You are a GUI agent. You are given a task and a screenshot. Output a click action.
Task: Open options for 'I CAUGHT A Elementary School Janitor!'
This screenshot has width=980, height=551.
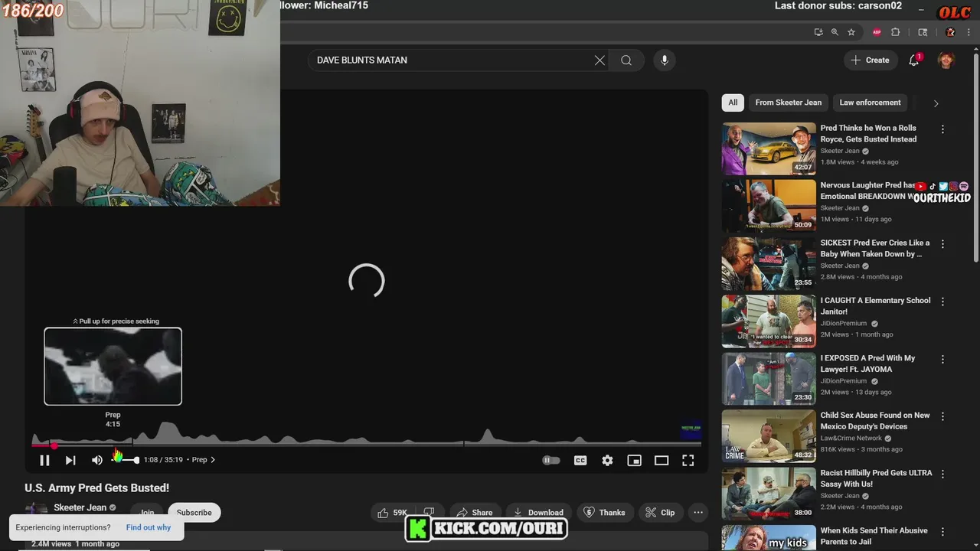[x=942, y=302]
